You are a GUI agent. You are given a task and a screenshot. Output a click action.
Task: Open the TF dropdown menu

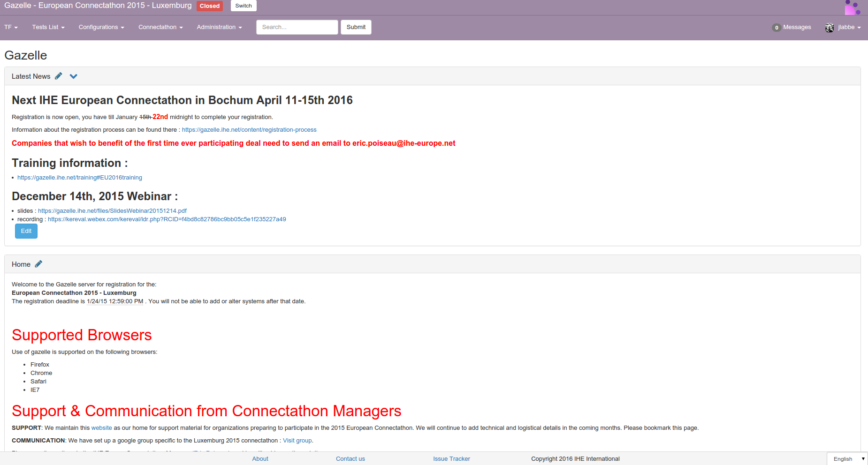coord(11,27)
